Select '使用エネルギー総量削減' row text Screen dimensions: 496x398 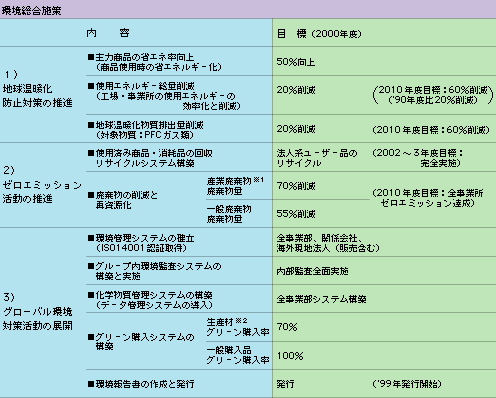pos(164,96)
